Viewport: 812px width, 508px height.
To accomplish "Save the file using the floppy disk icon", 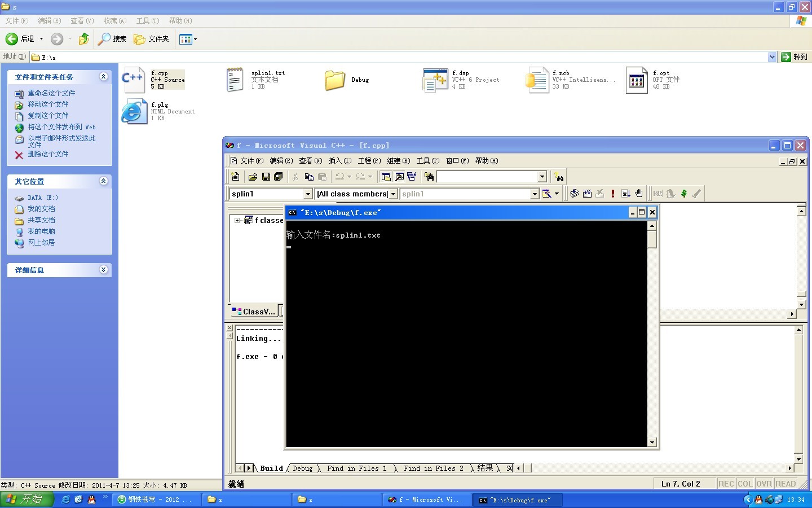I will (x=266, y=177).
